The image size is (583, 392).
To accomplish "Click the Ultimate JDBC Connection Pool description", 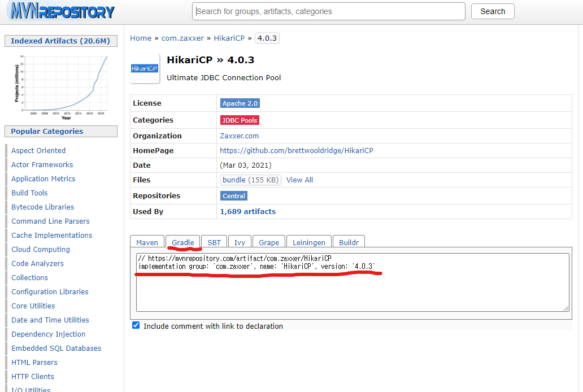I will pyautogui.click(x=224, y=77).
